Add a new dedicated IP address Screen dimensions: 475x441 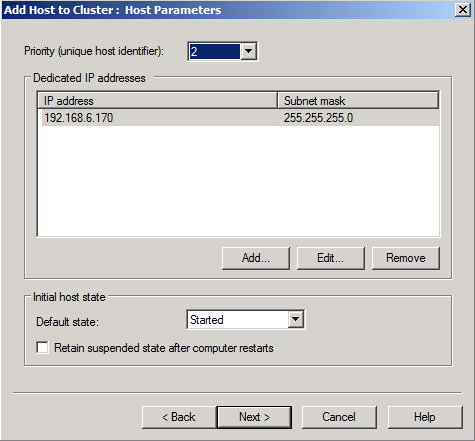pyautogui.click(x=256, y=258)
